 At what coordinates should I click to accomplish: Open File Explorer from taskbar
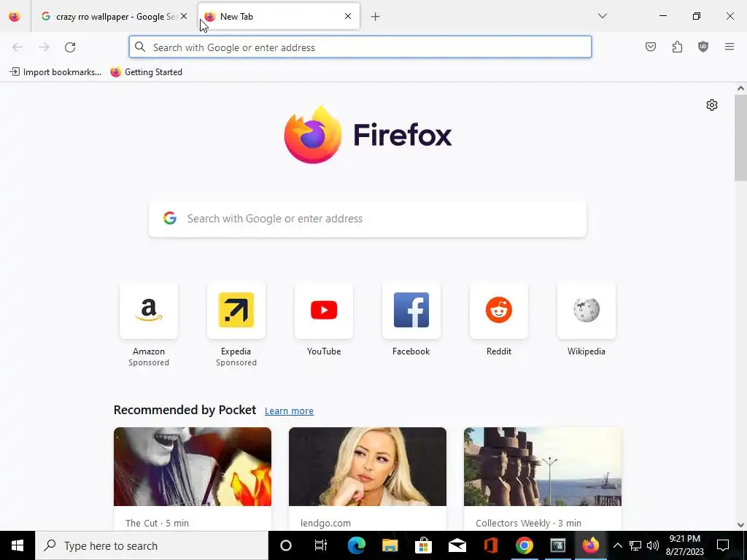click(x=390, y=545)
